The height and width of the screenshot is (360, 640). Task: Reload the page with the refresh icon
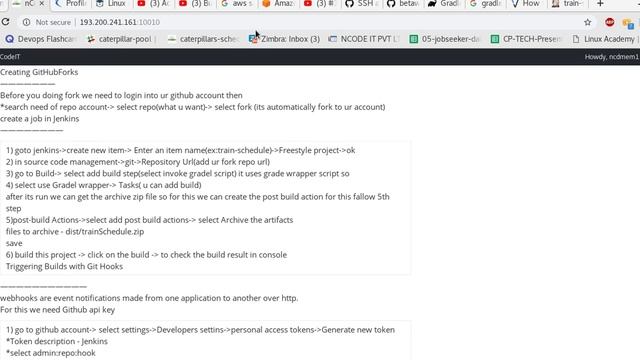(5, 22)
